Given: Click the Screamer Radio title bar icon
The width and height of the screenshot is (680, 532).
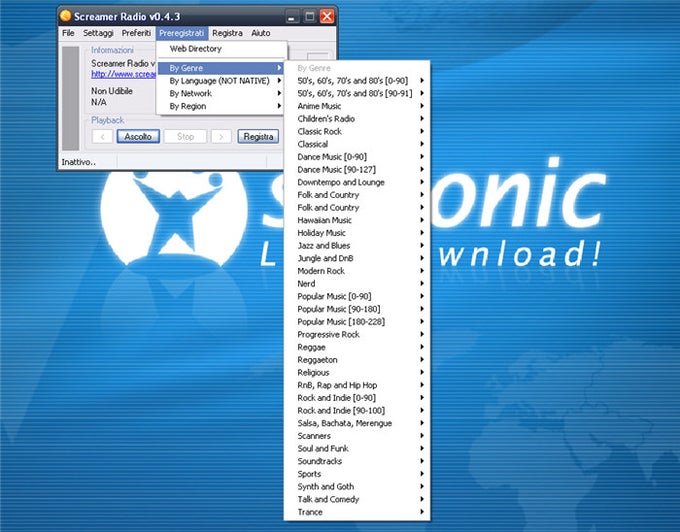Looking at the screenshot, I should coord(65,16).
